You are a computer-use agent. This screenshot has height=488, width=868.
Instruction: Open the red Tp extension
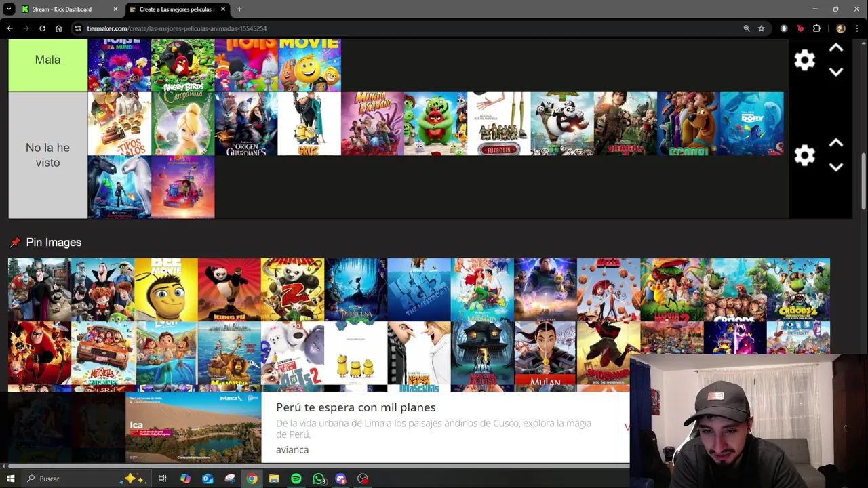800,28
